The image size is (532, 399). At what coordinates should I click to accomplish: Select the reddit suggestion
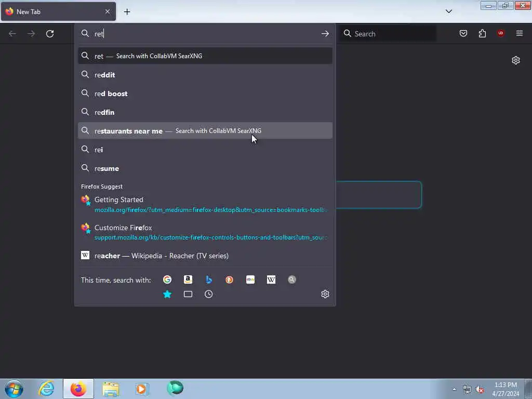205,75
